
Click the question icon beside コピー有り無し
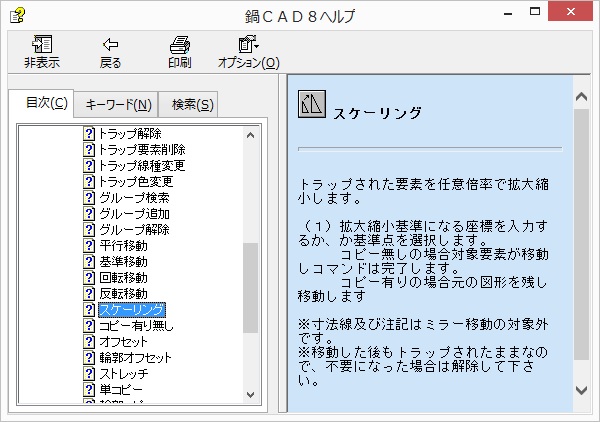click(89, 326)
